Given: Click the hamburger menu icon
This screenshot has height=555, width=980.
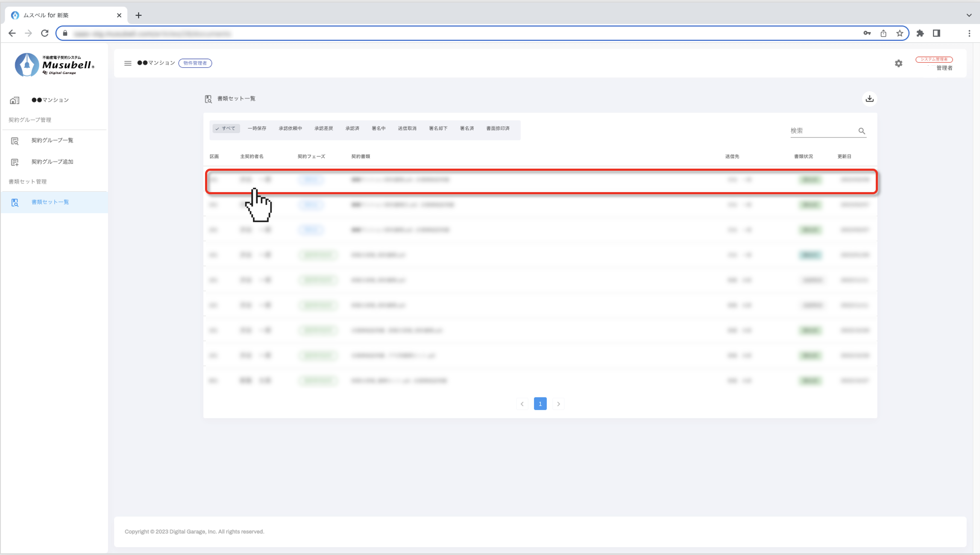Looking at the screenshot, I should (x=128, y=63).
